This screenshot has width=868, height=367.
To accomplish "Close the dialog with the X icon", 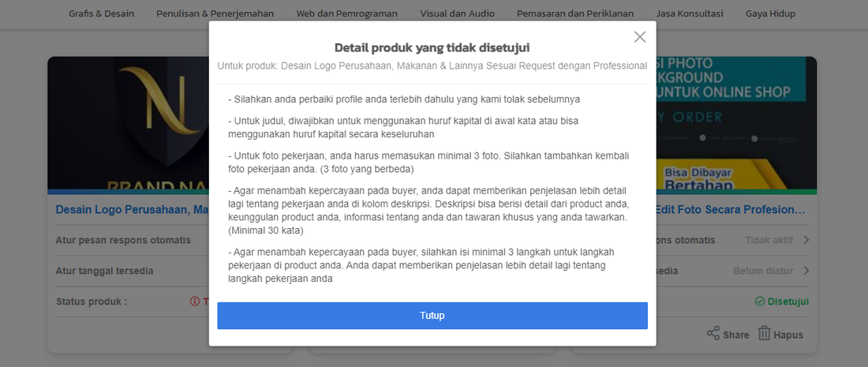I will [x=640, y=37].
